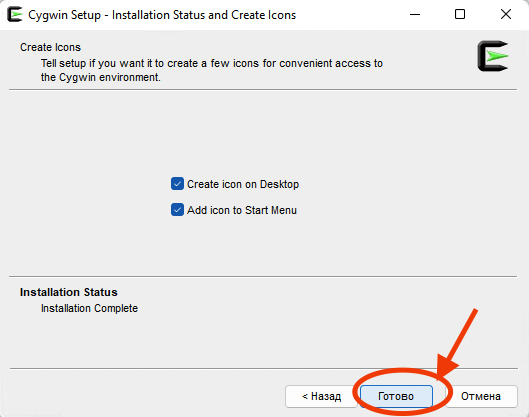Click the large Cygwin logo in the header
The image size is (529, 417).
493,56
